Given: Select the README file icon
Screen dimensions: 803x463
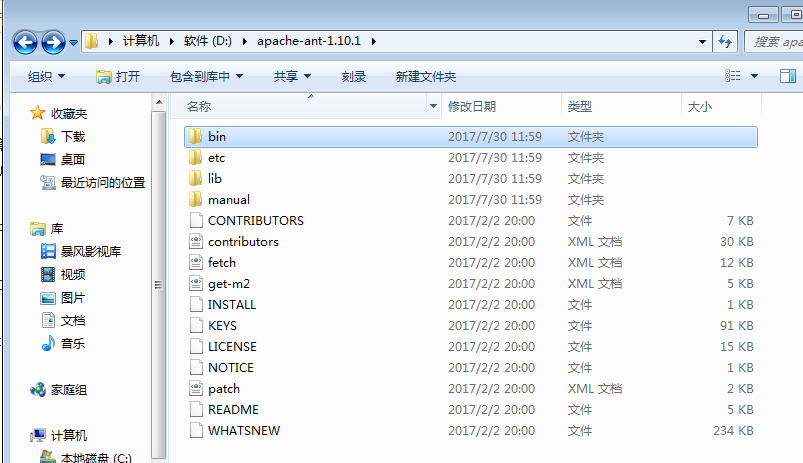Looking at the screenshot, I should (x=196, y=409).
